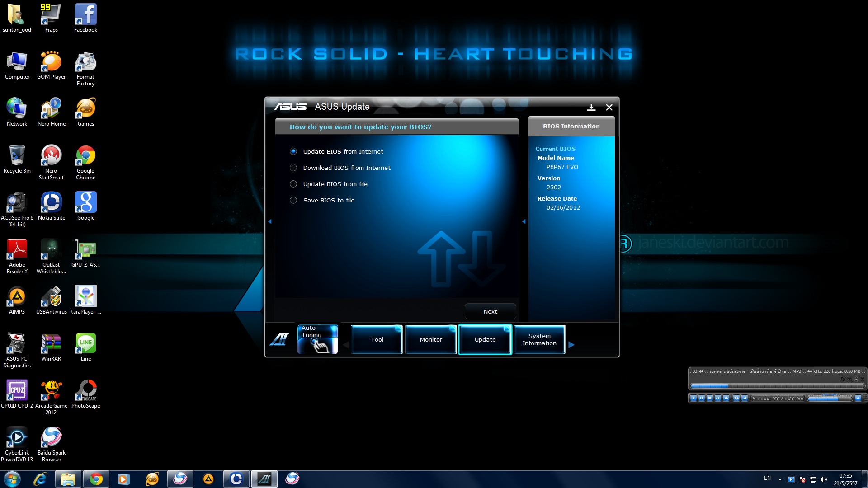Click the download-arrow icon in ASUS Update titlebar
This screenshot has width=868, height=488.
[x=591, y=108]
